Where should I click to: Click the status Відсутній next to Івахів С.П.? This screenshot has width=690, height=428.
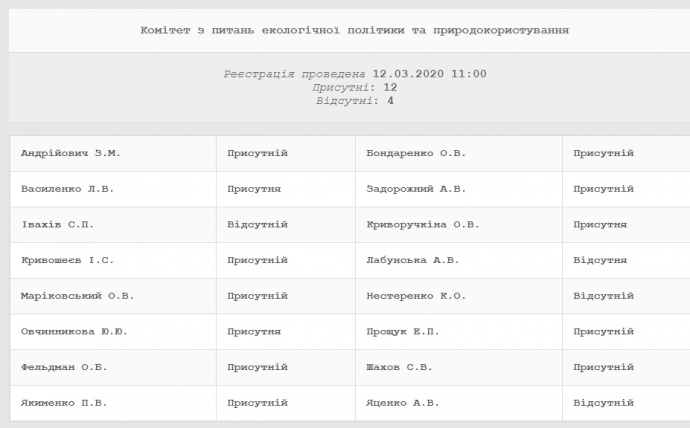coord(257,225)
